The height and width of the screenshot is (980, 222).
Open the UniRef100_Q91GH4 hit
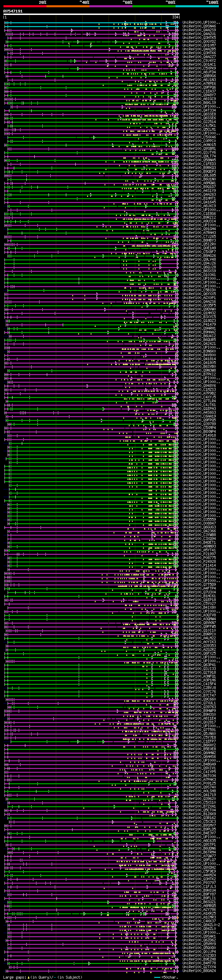[199, 229]
